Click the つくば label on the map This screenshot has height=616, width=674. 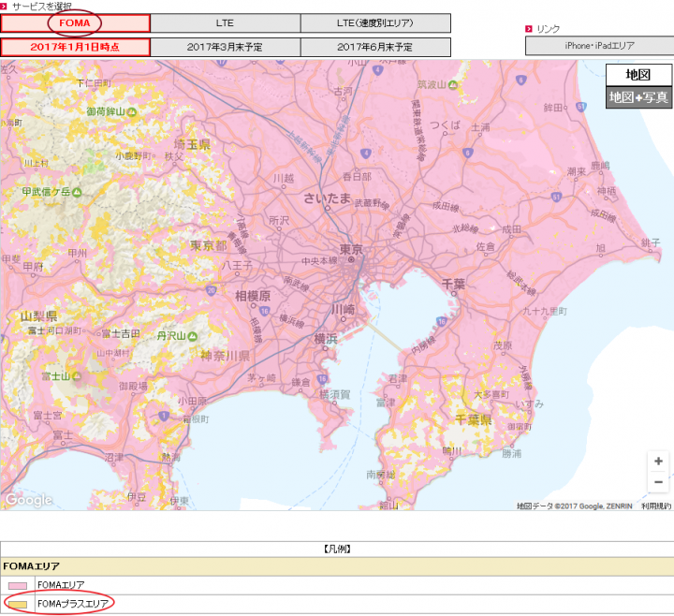click(x=445, y=125)
